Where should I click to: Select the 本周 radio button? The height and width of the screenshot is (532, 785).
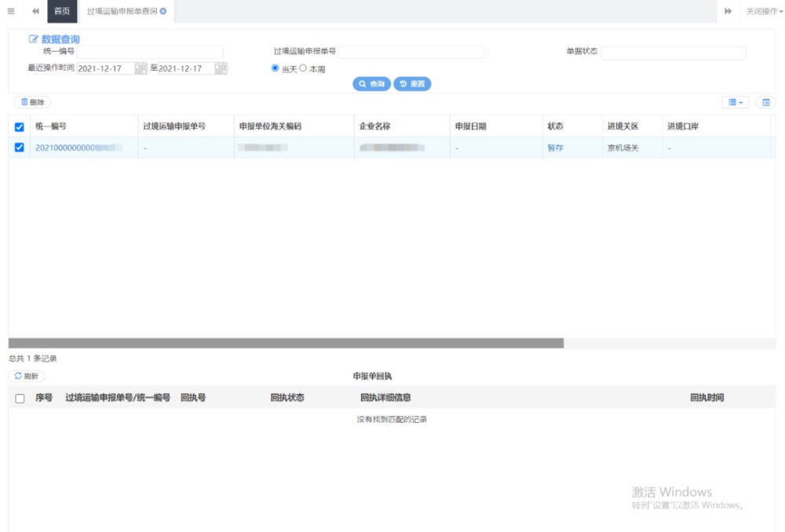pyautogui.click(x=303, y=68)
